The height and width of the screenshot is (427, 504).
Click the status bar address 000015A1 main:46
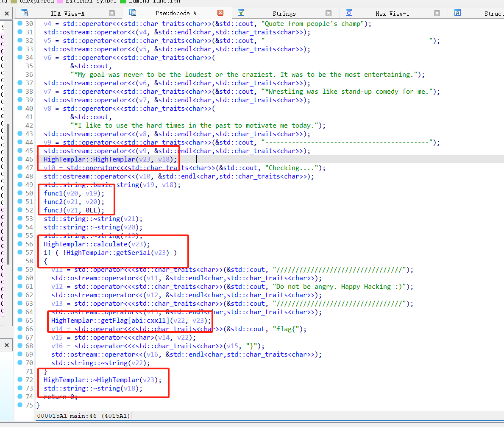click(x=84, y=416)
